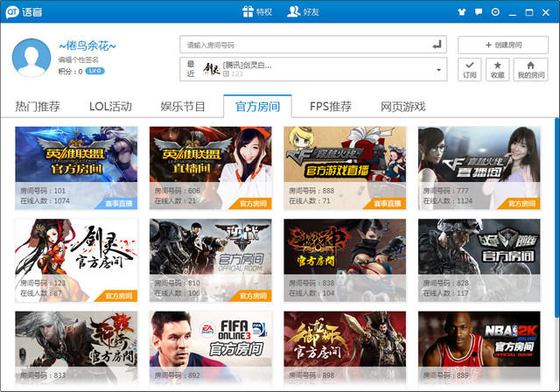Open the round menu icon in title bar
This screenshot has width=560, height=392.
(496, 12)
